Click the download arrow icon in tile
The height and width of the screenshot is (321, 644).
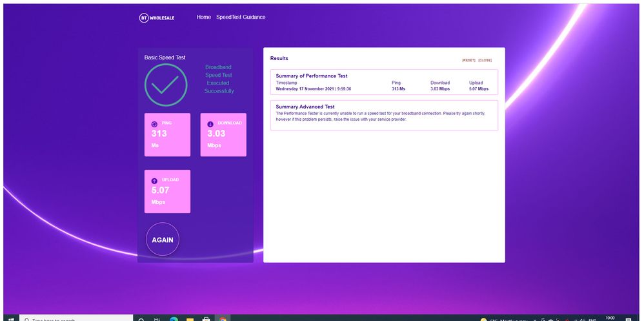coord(210,124)
